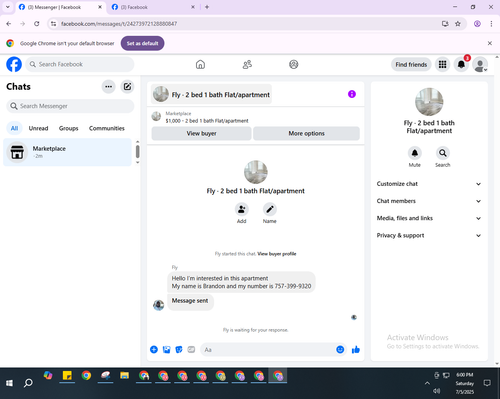Expand Media, files and links section
This screenshot has width=500, height=399.
coord(429,218)
